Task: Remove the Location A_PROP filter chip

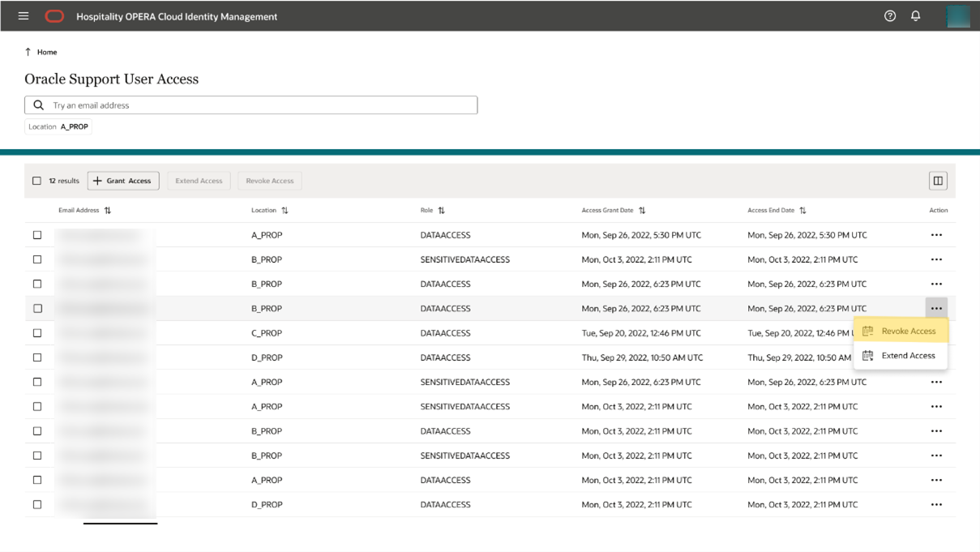Action: [58, 126]
